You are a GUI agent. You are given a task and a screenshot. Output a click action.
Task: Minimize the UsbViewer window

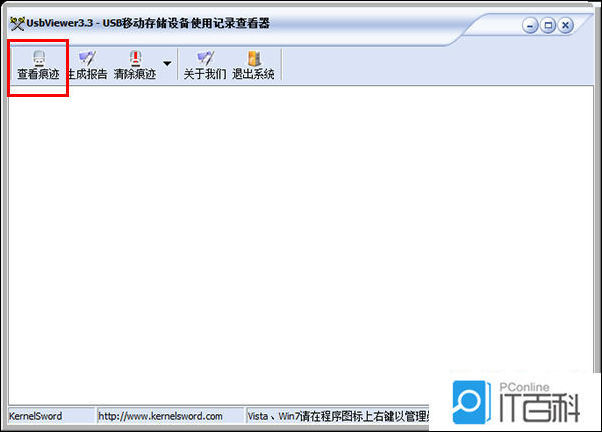[x=530, y=26]
